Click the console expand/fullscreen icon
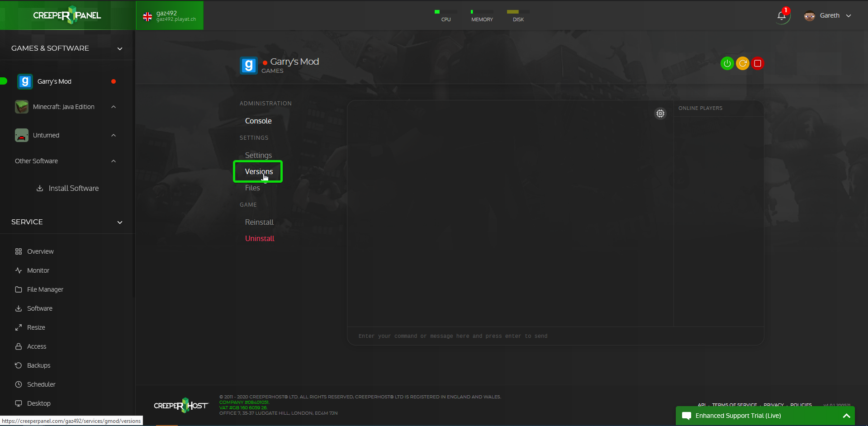The height and width of the screenshot is (426, 868). click(x=660, y=114)
